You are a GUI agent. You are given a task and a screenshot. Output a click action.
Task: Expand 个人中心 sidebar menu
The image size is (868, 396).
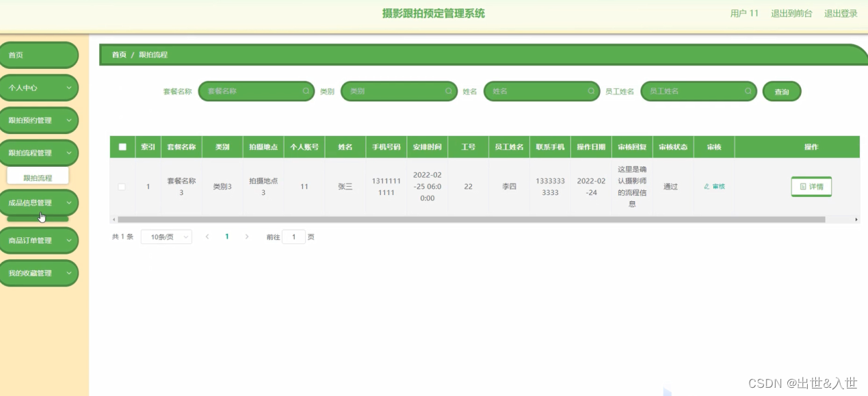(38, 88)
